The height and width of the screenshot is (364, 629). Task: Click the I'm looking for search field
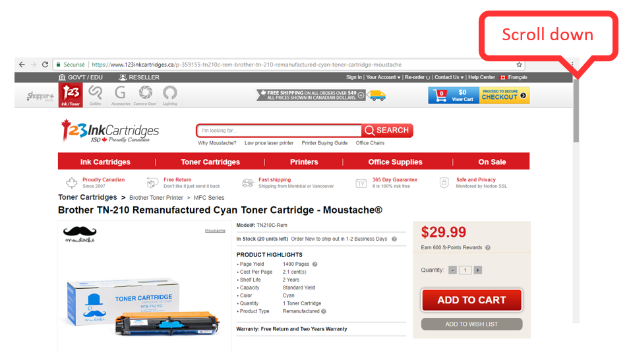click(279, 131)
